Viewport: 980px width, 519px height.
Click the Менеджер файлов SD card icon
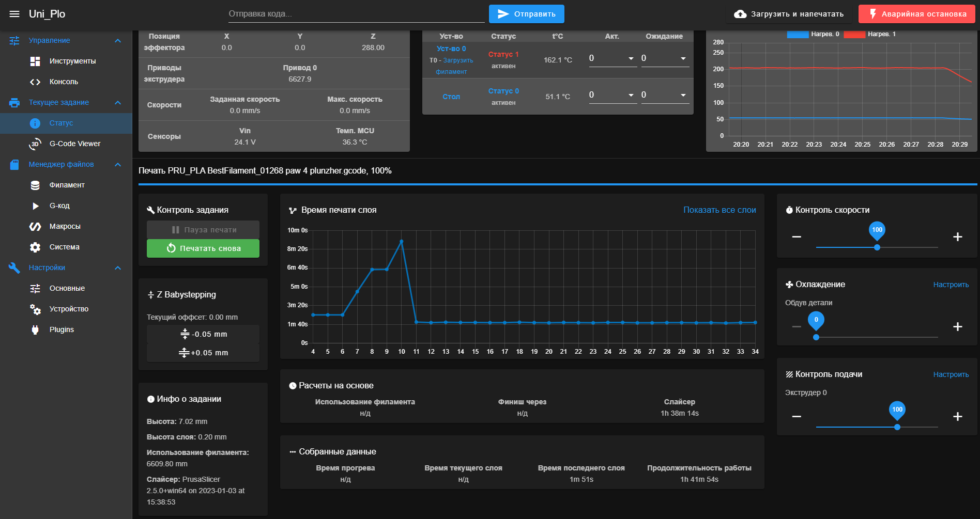point(14,164)
